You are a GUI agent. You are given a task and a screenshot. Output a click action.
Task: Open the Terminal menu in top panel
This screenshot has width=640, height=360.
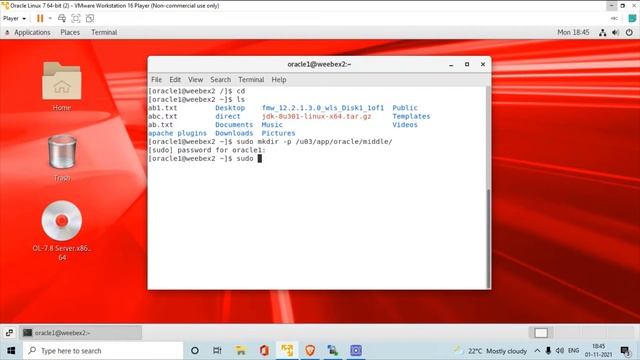tap(104, 32)
